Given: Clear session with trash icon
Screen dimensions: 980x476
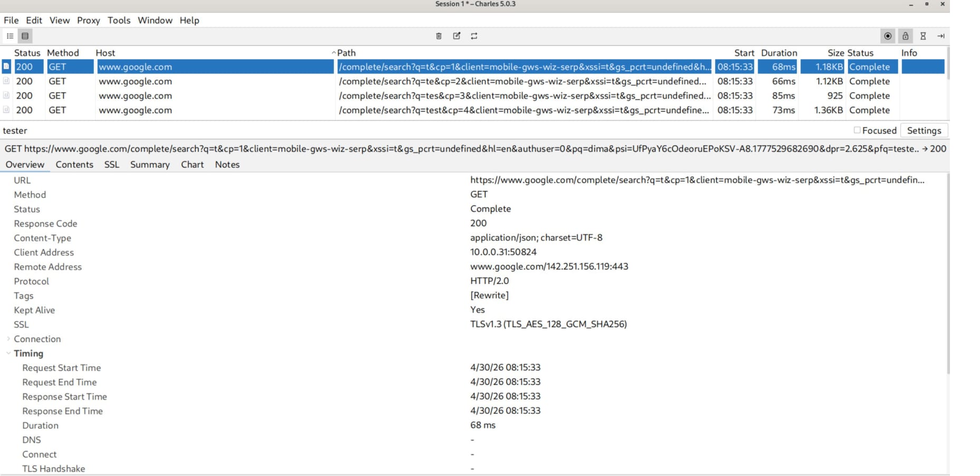Looking at the screenshot, I should coord(439,36).
